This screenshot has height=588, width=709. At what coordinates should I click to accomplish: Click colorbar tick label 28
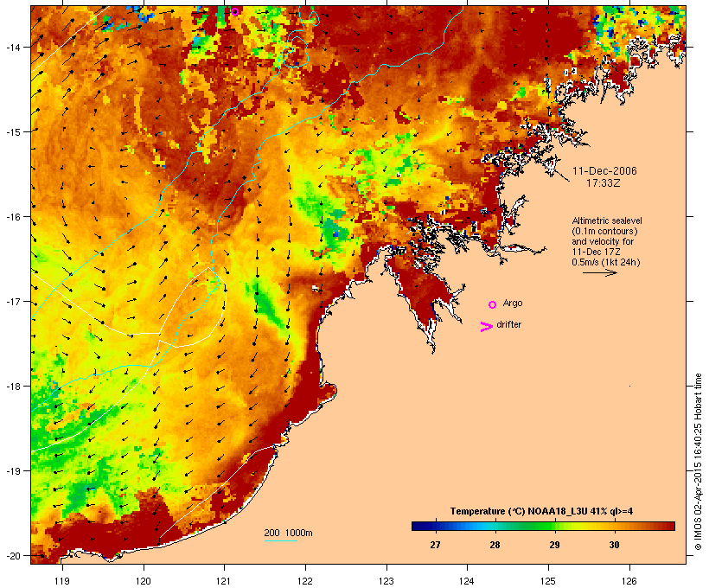point(495,545)
